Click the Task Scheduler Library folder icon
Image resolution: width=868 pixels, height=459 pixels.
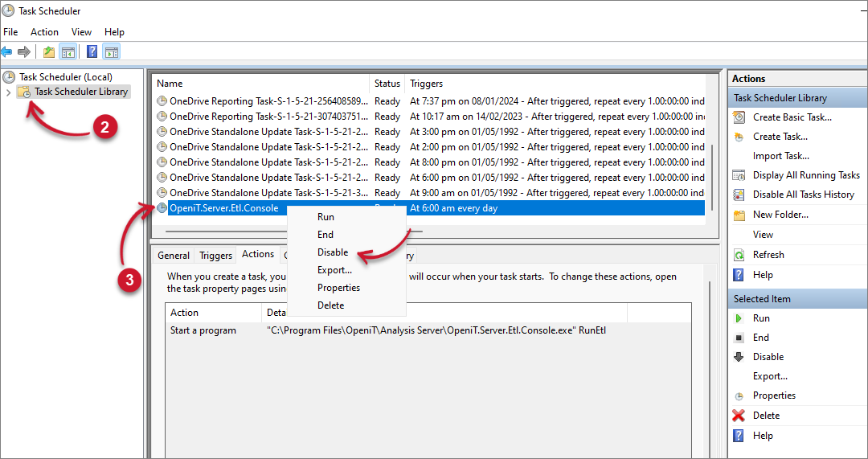24,92
